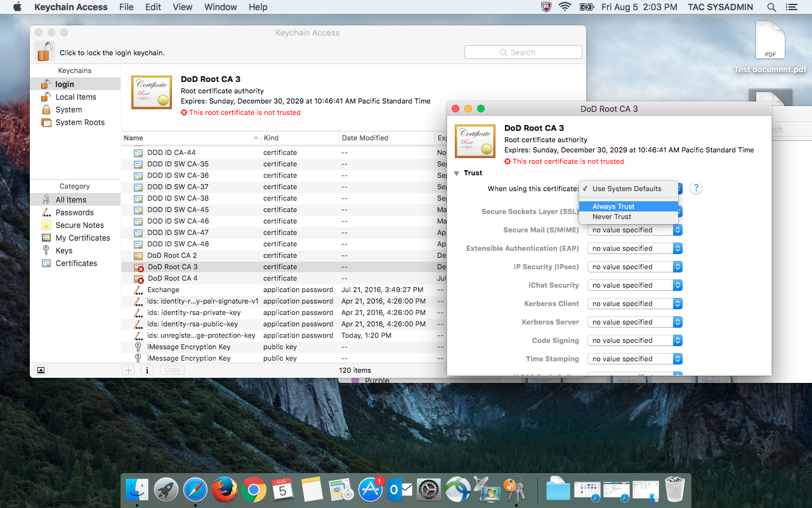Click the info (i) button below the list
Image resolution: width=812 pixels, height=508 pixels.
point(147,370)
